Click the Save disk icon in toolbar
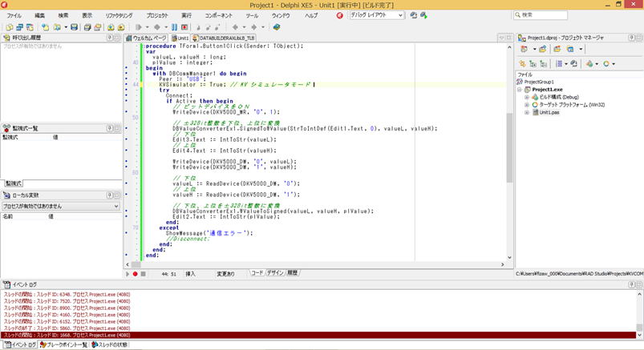The height and width of the screenshot is (350, 644). click(x=74, y=27)
